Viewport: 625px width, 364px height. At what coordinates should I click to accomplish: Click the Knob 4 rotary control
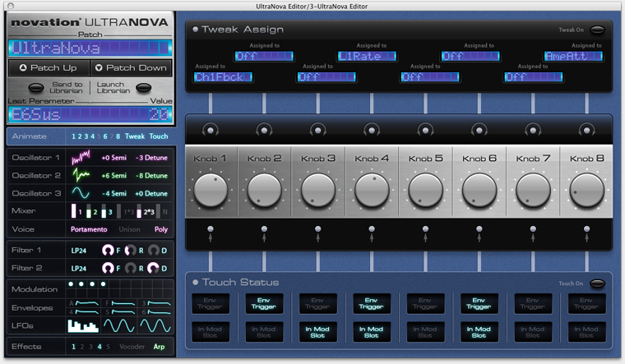coord(372,191)
